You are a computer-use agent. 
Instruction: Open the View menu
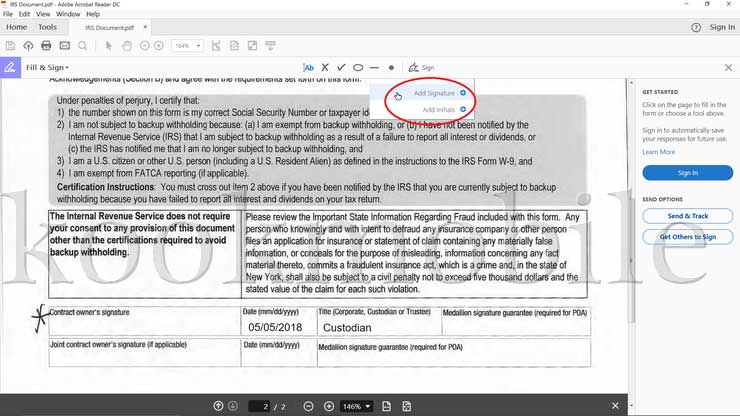(x=43, y=14)
